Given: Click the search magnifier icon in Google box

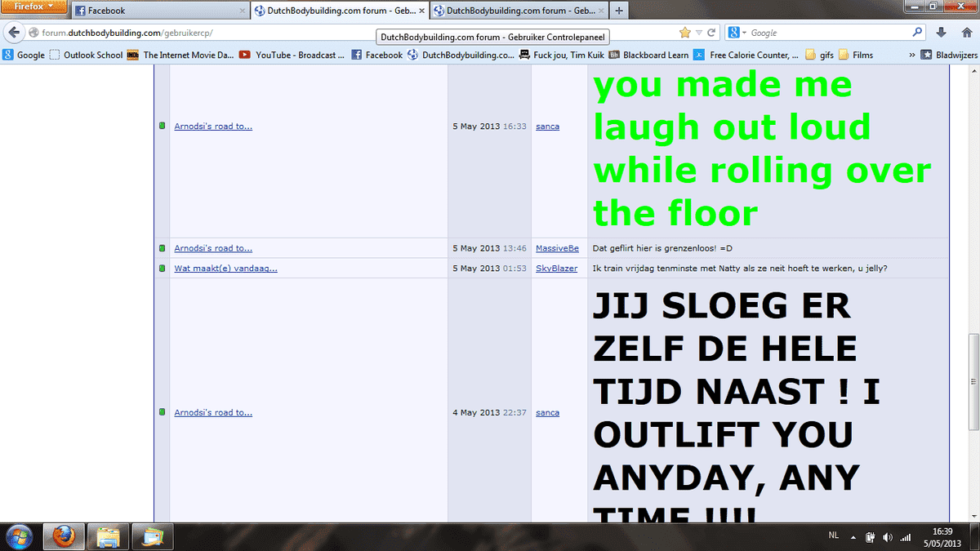Looking at the screenshot, I should click(917, 33).
